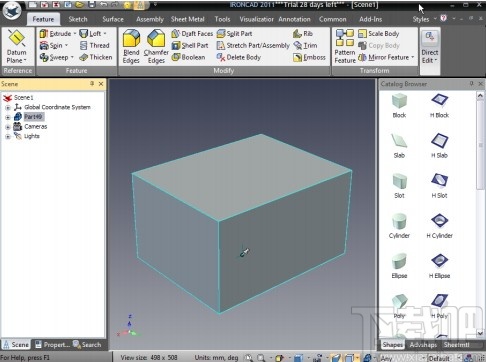Click the help question mark icon
The height and width of the screenshot is (362, 486).
click(443, 18)
